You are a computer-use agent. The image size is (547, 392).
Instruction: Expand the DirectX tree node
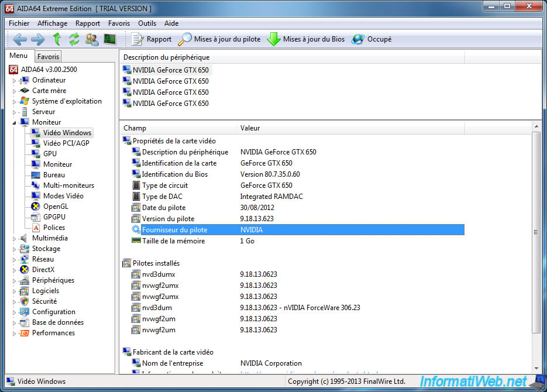pyautogui.click(x=14, y=270)
